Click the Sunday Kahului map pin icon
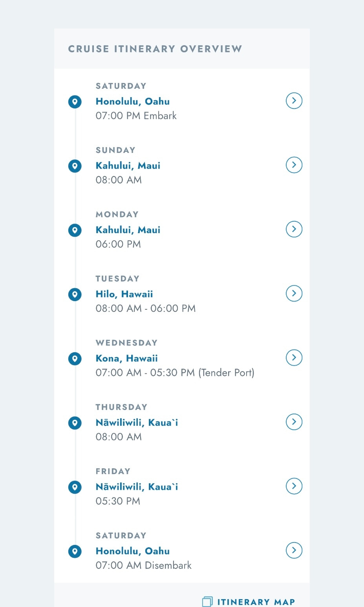This screenshot has width=364, height=607. click(75, 166)
